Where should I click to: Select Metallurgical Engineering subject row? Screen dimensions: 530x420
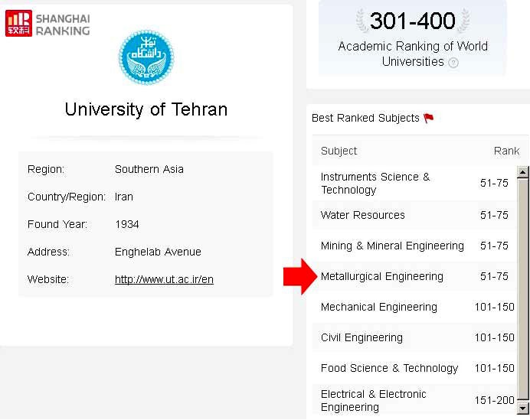(x=415, y=276)
